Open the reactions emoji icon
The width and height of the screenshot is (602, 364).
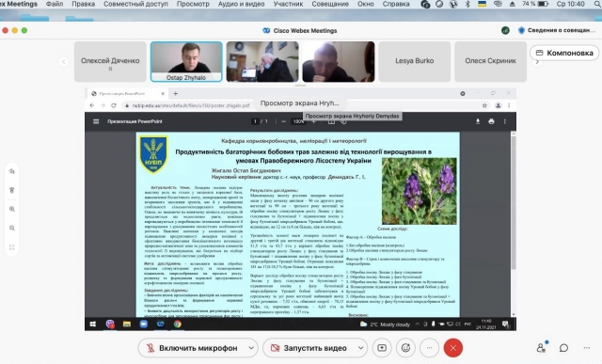(405, 348)
